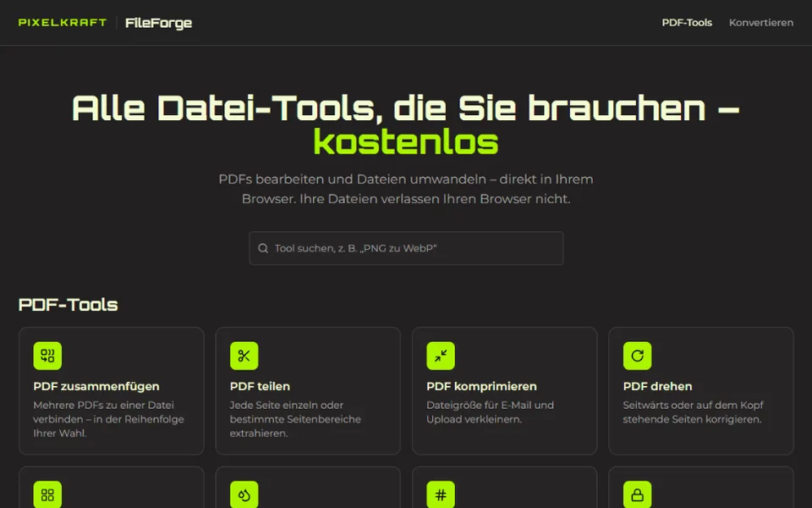Click the PIXELKRAFT brand logo
The height and width of the screenshot is (508, 812).
[x=62, y=22]
